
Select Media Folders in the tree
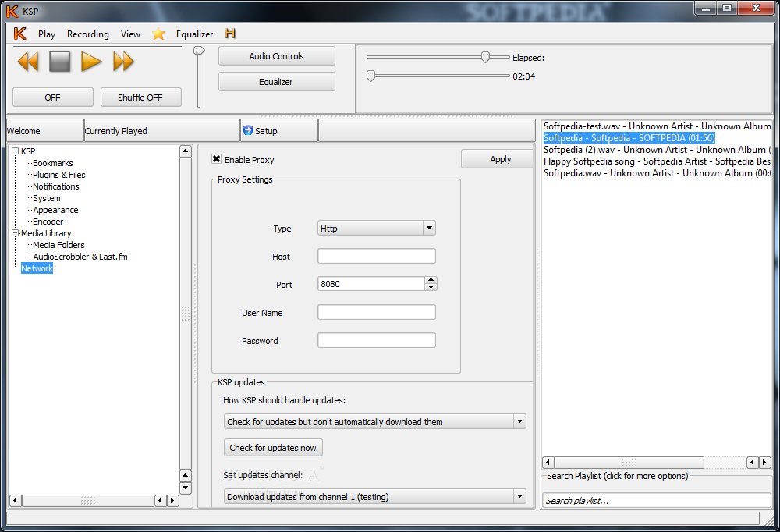click(58, 245)
